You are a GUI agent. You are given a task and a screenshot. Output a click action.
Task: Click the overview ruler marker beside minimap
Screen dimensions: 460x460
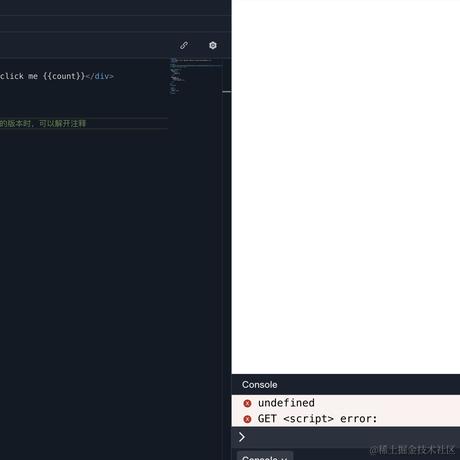coord(227,91)
